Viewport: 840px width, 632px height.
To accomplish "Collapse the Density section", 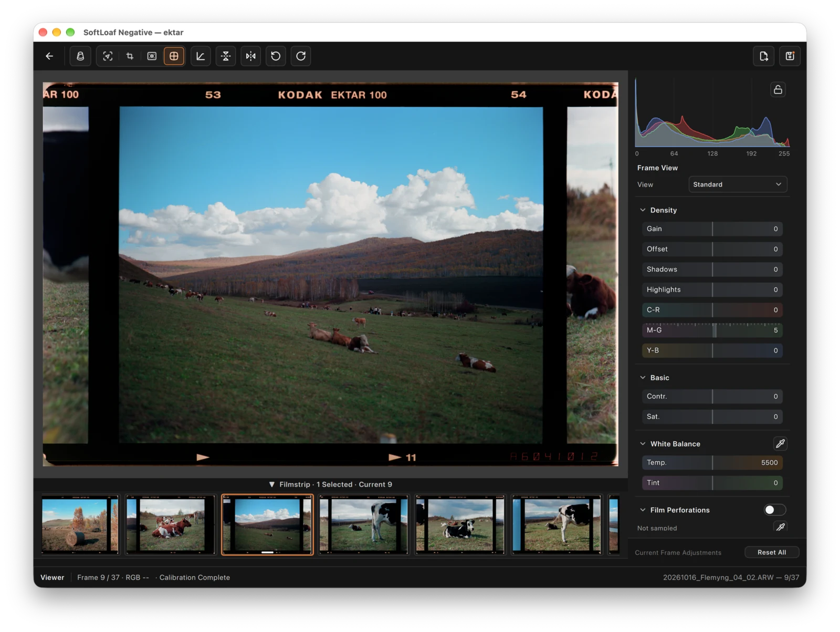I will [643, 210].
